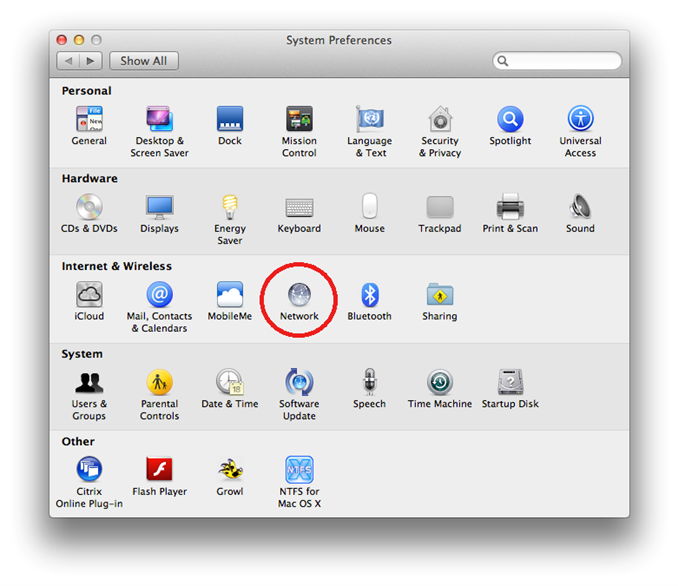Viewport: 678px width, 586px height.
Task: Click the back navigation arrow
Action: pos(69,61)
